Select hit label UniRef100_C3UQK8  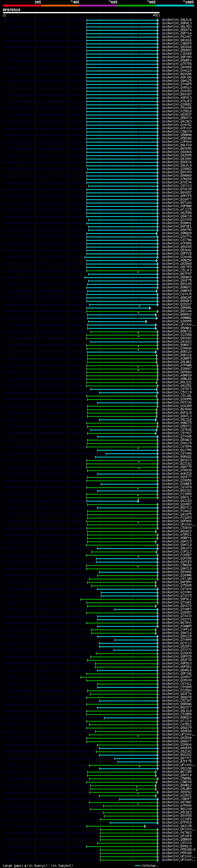[x=177, y=54]
